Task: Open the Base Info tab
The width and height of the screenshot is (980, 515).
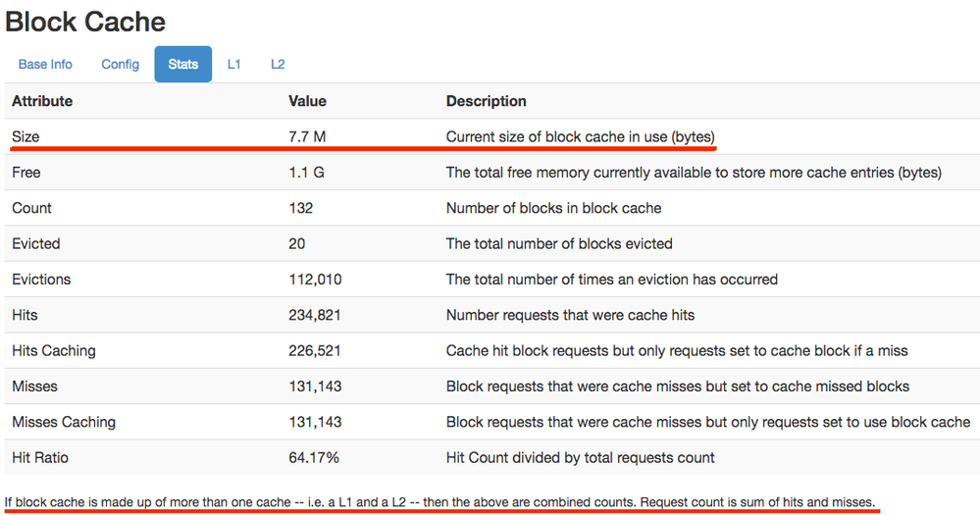Action: click(45, 65)
